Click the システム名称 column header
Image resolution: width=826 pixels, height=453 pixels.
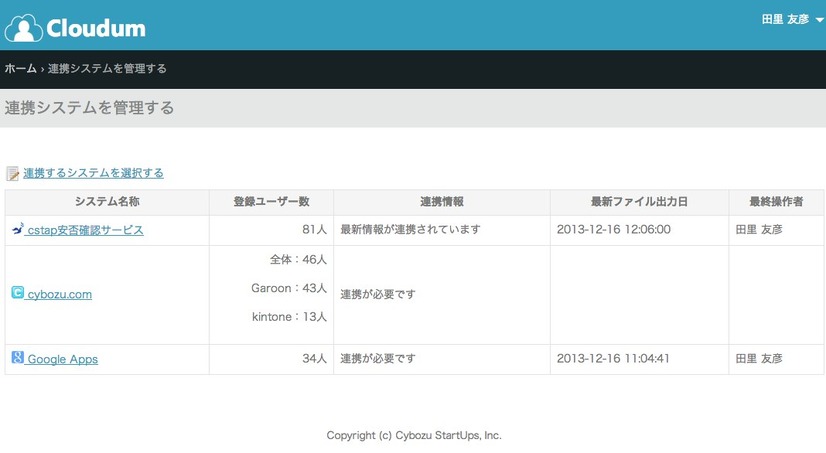[107, 202]
